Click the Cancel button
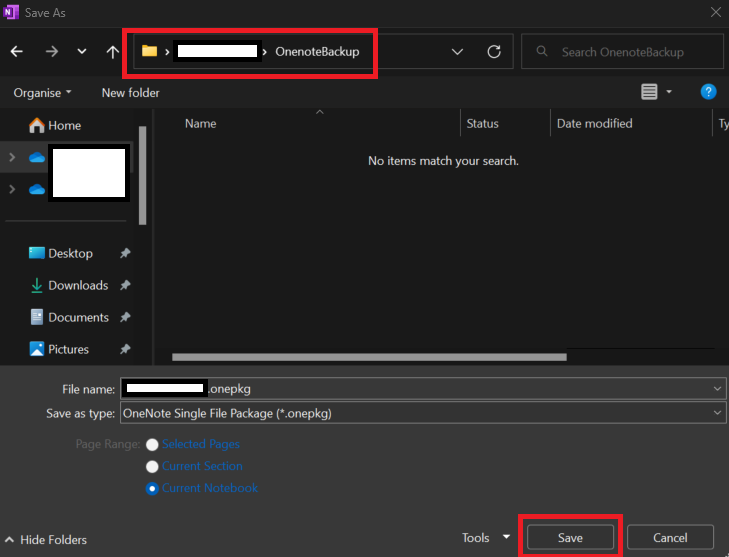729x557 pixels. click(x=670, y=538)
